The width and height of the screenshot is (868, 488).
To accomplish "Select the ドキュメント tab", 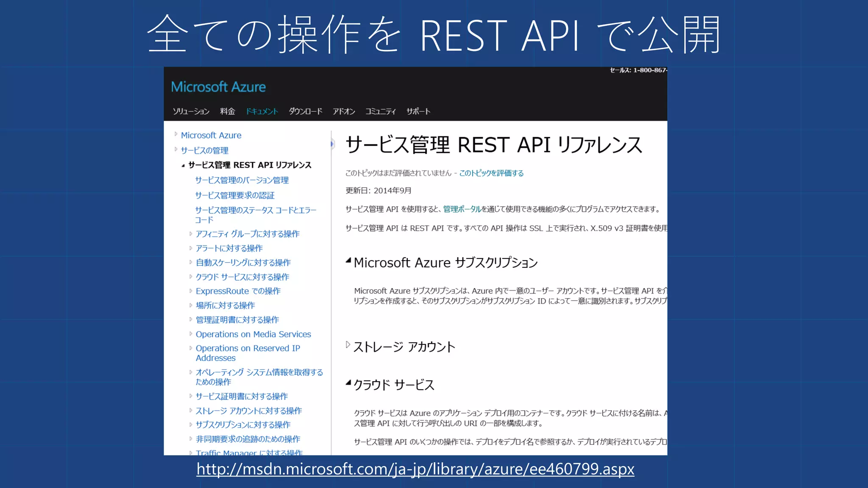I will click(x=262, y=111).
